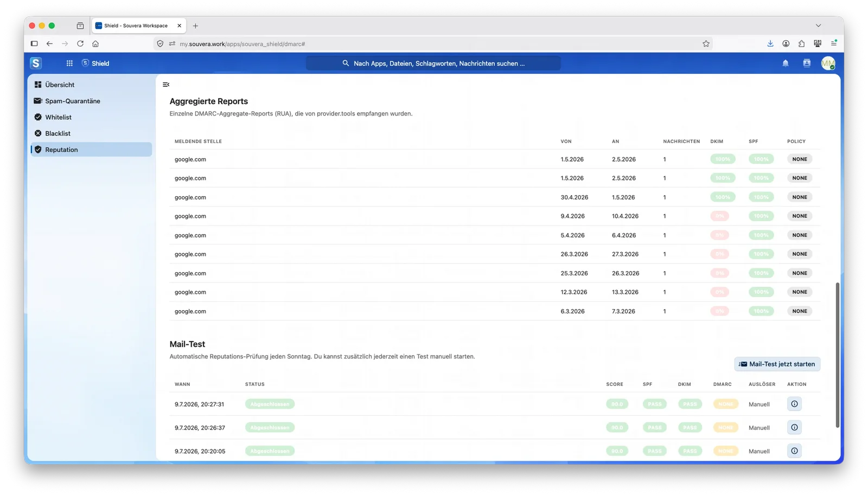Click the AN date 10.4.2026

pyautogui.click(x=625, y=216)
